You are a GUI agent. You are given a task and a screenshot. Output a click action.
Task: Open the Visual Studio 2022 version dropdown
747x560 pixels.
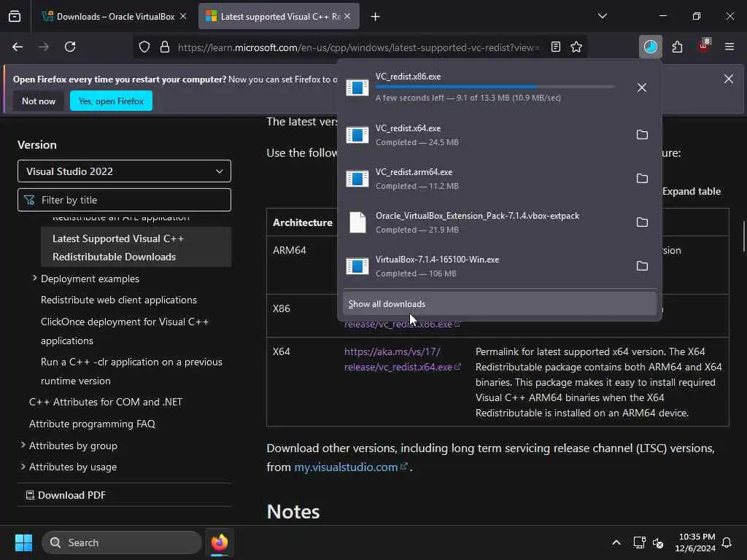coord(124,171)
